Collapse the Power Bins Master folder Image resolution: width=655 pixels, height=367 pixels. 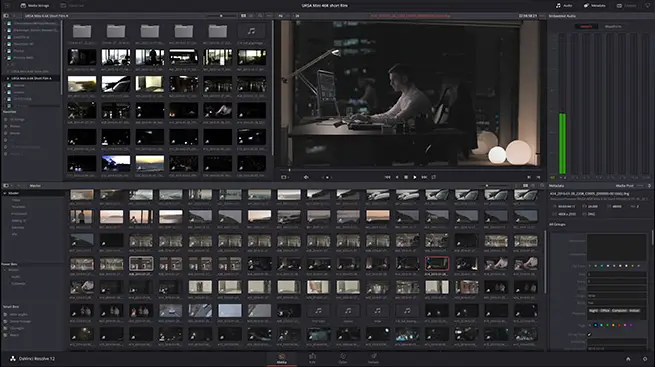point(5,270)
